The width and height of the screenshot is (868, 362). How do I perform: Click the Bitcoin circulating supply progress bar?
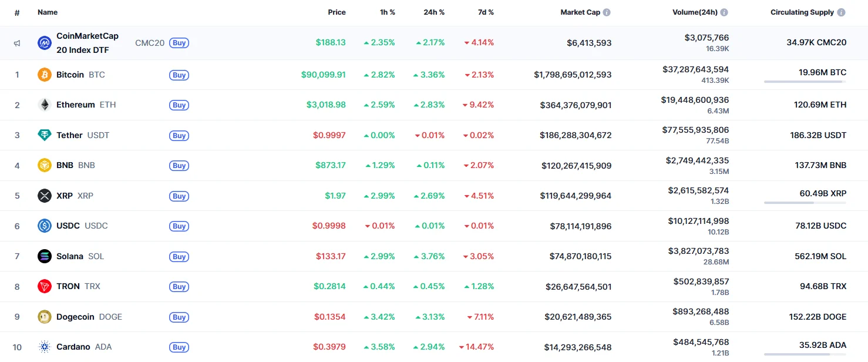click(x=805, y=82)
